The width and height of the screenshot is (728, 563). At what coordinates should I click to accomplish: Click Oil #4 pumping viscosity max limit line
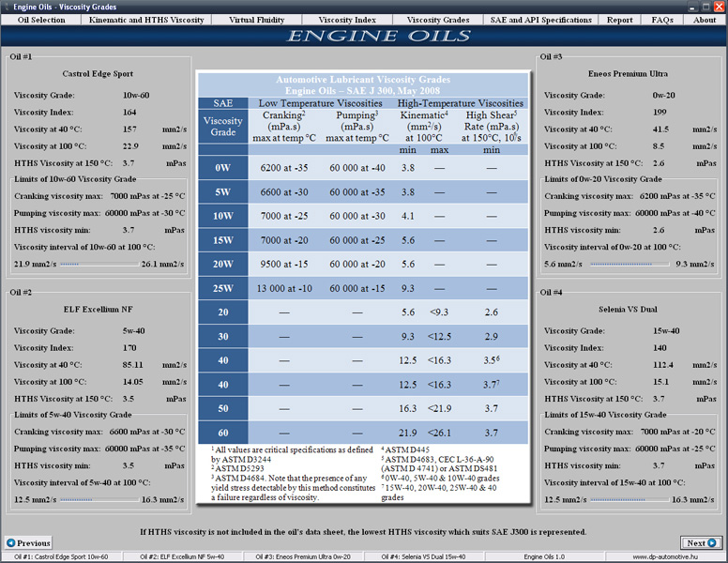pos(629,449)
